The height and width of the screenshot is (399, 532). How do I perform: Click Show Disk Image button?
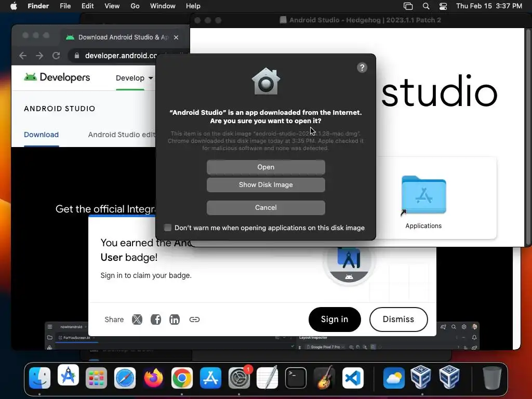[x=265, y=184]
